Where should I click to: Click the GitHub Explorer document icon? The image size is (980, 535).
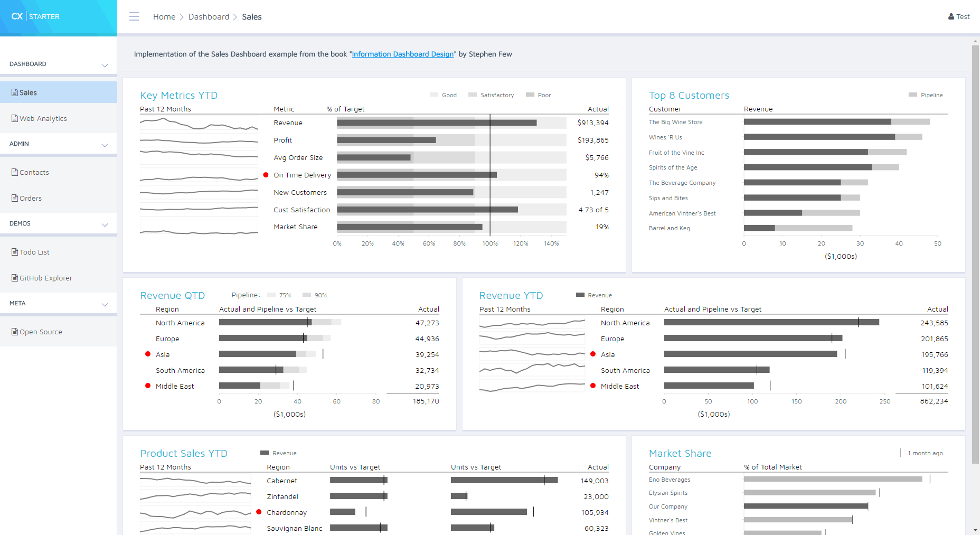15,278
